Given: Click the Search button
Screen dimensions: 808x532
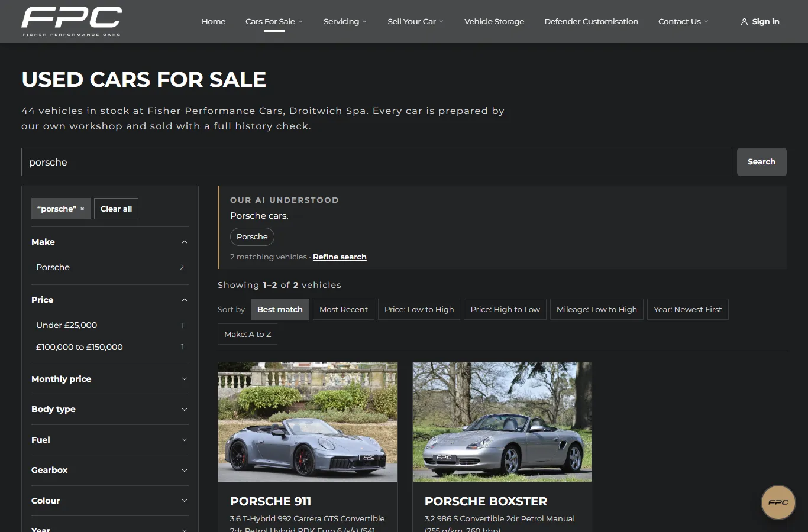Looking at the screenshot, I should tap(761, 162).
